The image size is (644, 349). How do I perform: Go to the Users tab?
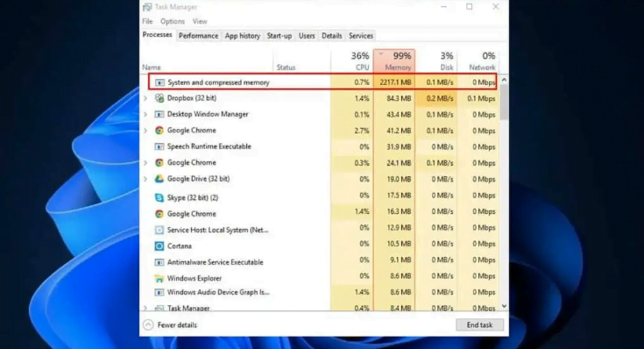(307, 36)
